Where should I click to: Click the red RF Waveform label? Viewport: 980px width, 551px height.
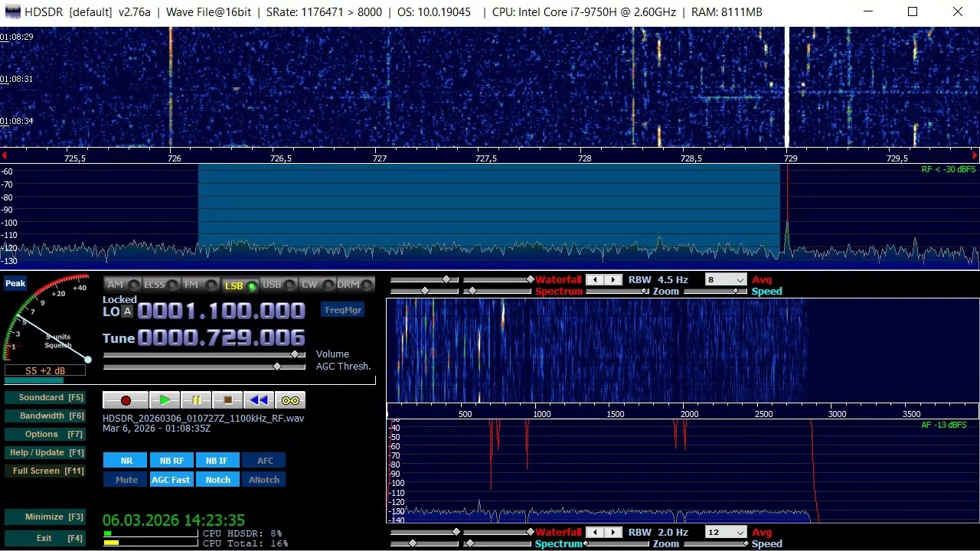click(558, 280)
